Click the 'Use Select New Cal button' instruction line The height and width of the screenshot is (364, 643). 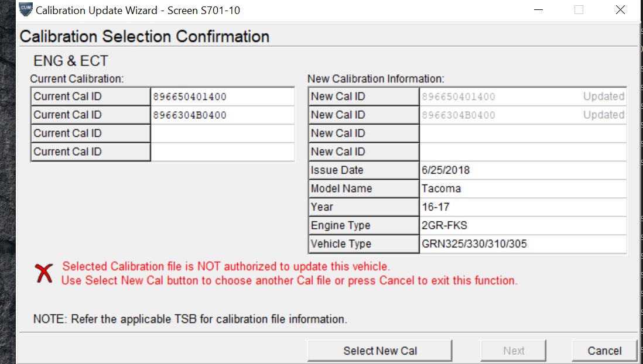pos(289,280)
